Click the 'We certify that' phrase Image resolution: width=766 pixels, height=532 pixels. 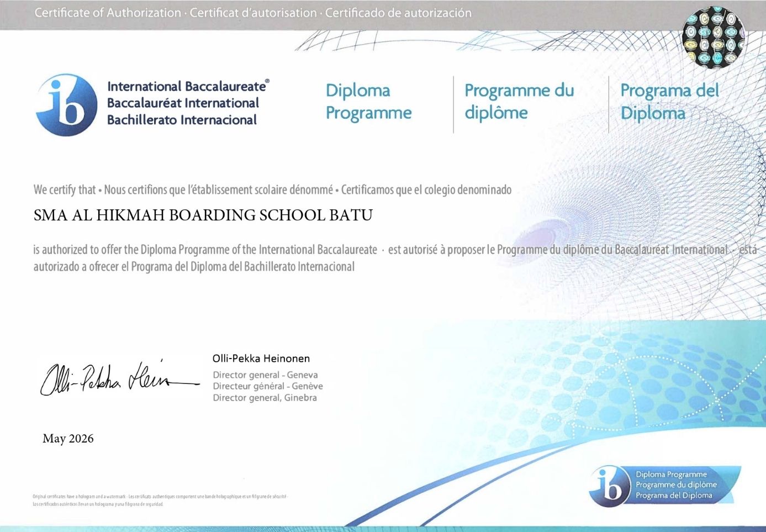coord(65,190)
